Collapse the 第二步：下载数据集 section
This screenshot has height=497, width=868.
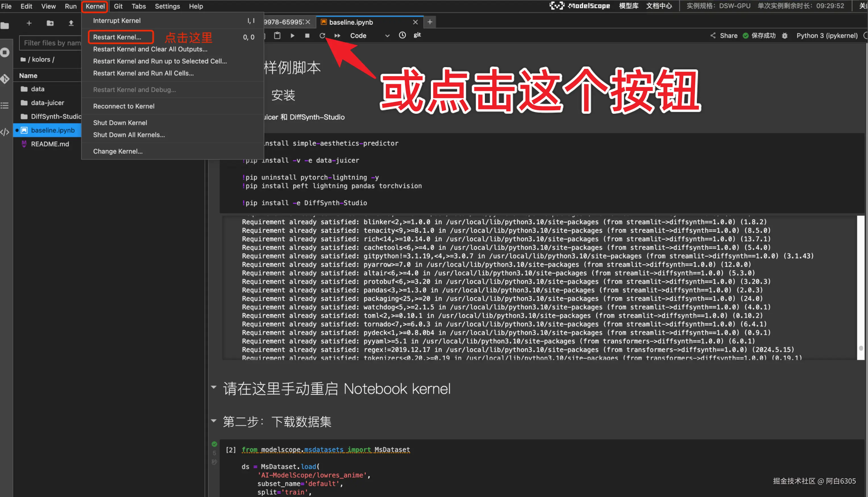(x=214, y=421)
